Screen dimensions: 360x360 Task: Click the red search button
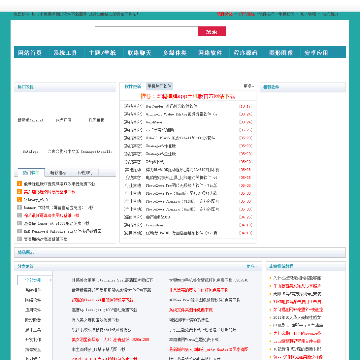tap(212, 31)
